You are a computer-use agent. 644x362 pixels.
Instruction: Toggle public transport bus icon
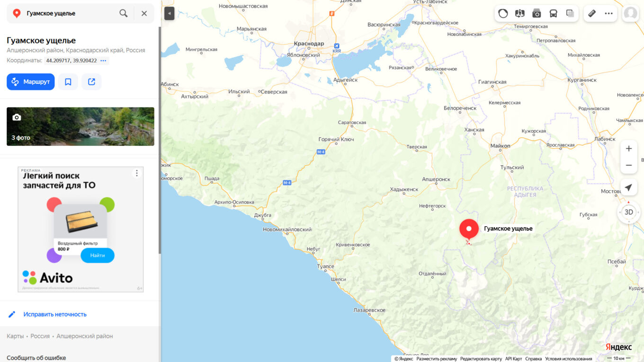[x=553, y=13]
